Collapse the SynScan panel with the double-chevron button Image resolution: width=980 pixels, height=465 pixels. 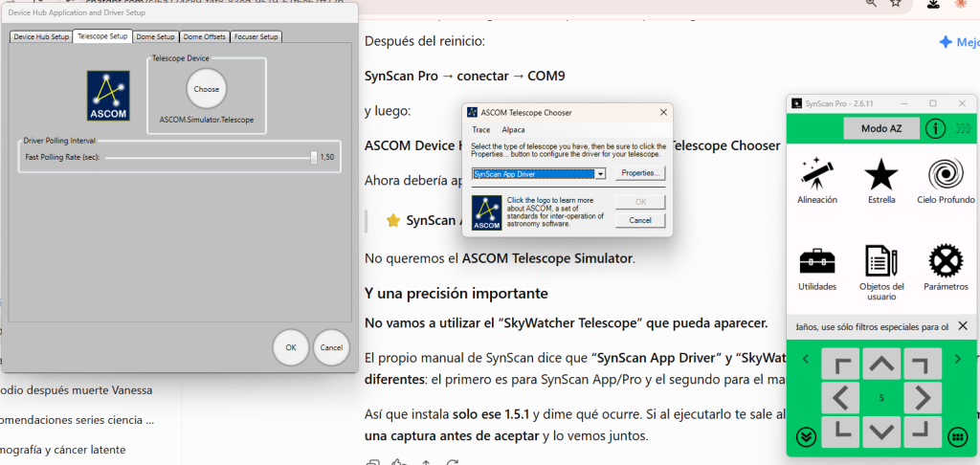[x=807, y=437]
